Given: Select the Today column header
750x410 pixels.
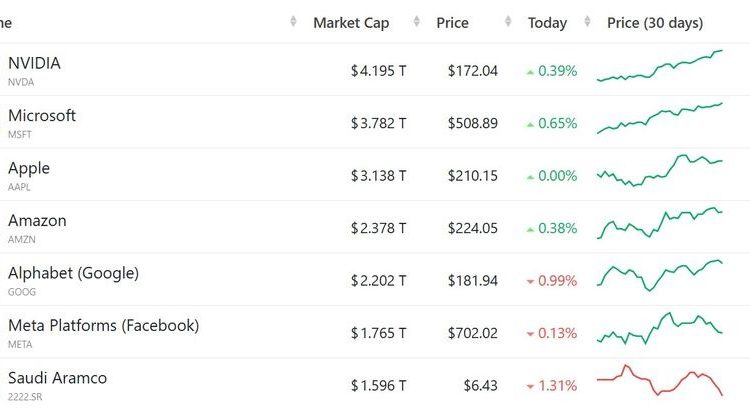Looking at the screenshot, I should pyautogui.click(x=547, y=23).
